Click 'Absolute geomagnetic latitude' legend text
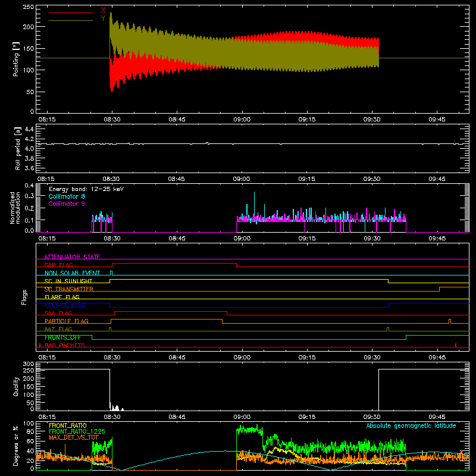 [x=411, y=425]
